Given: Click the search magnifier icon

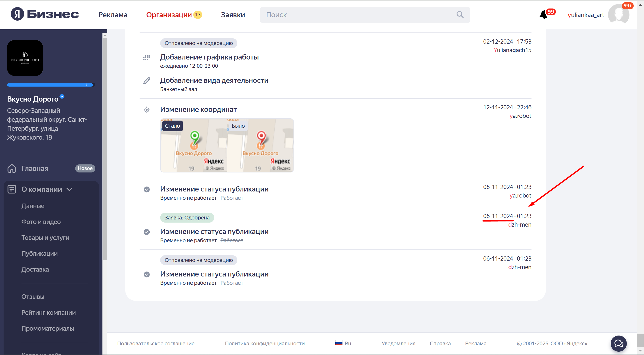Looking at the screenshot, I should pyautogui.click(x=460, y=15).
